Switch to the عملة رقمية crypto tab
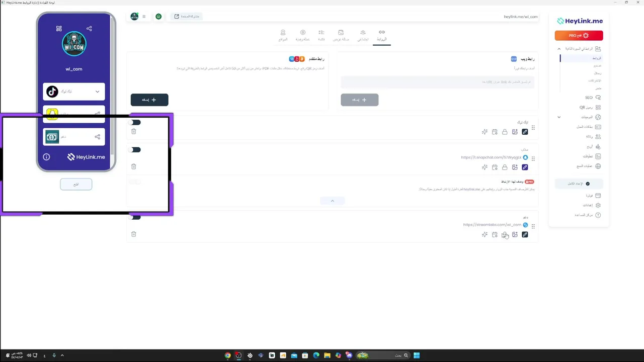The height and width of the screenshot is (362, 644). tap(302, 36)
